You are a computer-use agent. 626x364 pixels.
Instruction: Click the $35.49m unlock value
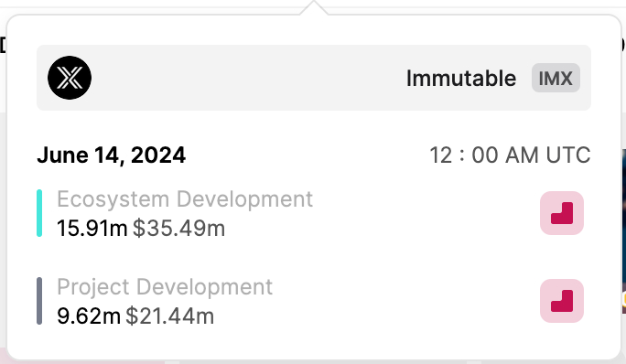pyautogui.click(x=178, y=229)
